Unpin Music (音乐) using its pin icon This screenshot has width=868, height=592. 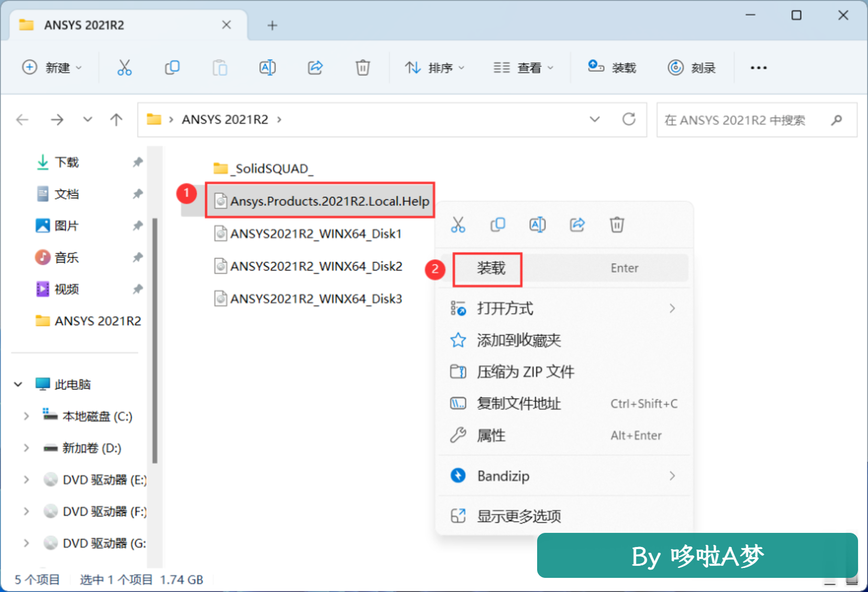[x=138, y=258]
